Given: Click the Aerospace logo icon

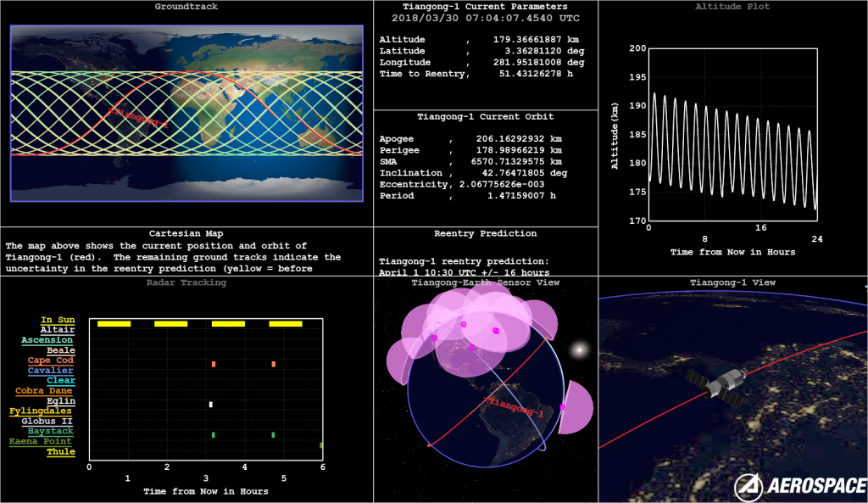Looking at the screenshot, I should [x=750, y=485].
